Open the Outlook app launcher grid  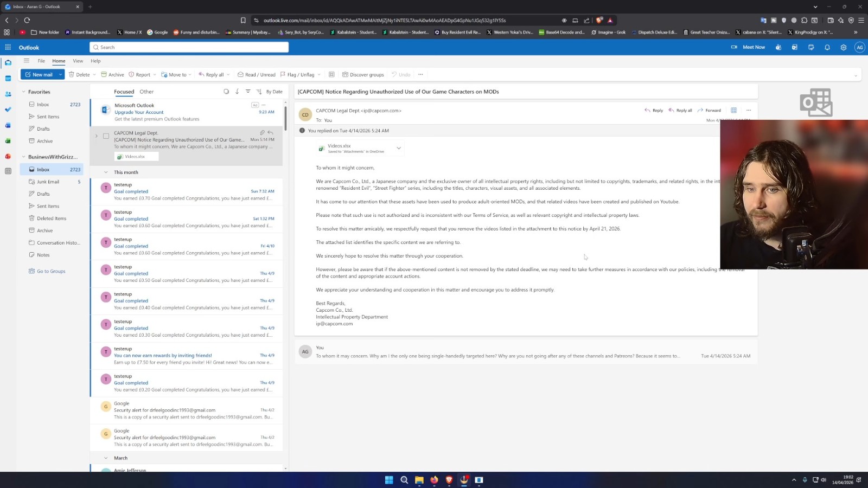8,47
